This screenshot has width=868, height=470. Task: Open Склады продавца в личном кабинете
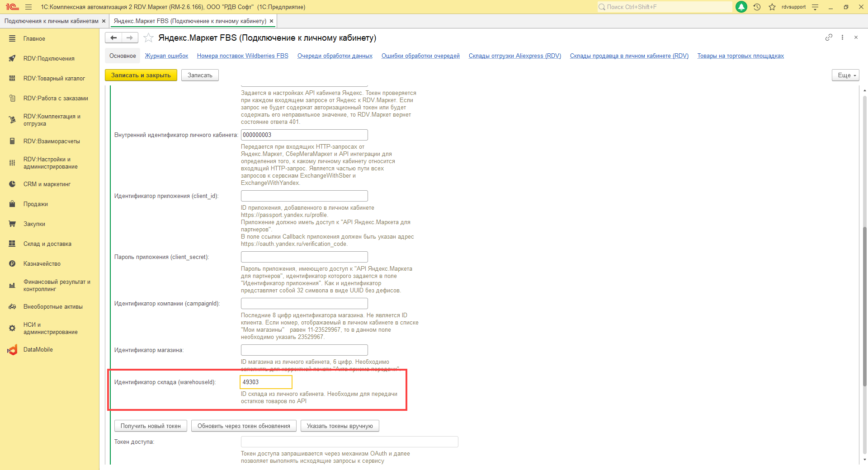point(629,56)
